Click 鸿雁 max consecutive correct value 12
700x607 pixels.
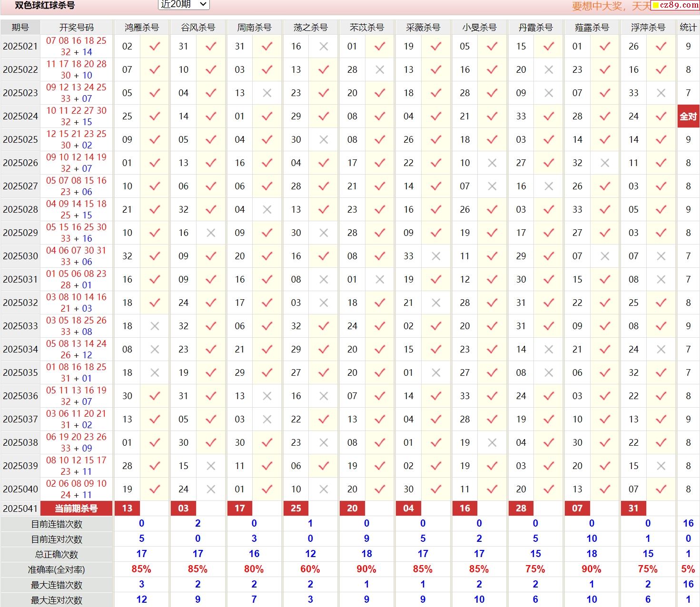(x=141, y=599)
